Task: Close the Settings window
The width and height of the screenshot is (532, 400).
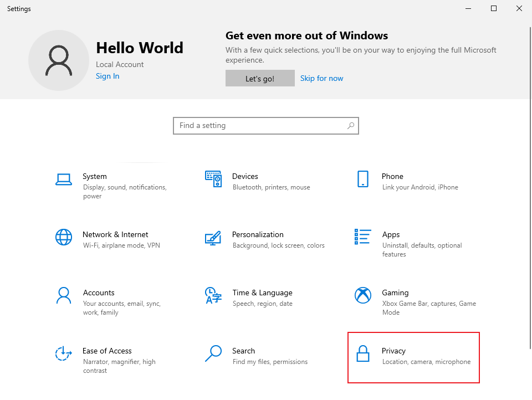Action: pyautogui.click(x=519, y=8)
